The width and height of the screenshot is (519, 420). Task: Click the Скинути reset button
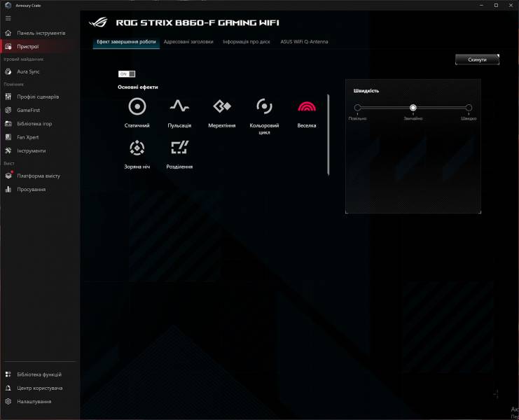pyautogui.click(x=477, y=59)
